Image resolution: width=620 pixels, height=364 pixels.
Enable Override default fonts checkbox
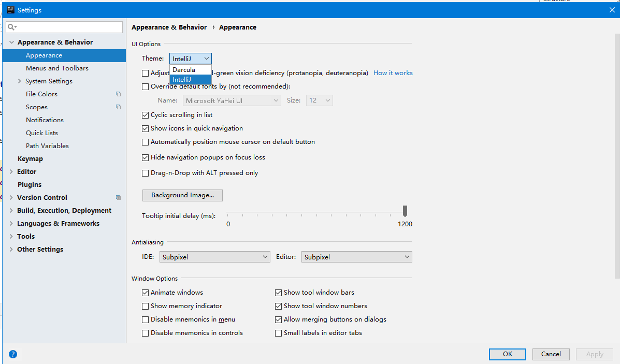(x=145, y=86)
